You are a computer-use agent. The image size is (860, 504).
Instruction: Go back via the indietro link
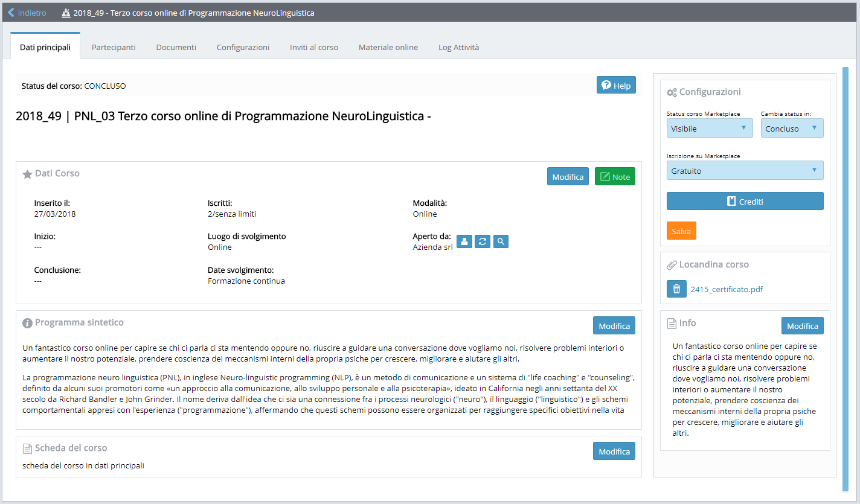(27, 13)
